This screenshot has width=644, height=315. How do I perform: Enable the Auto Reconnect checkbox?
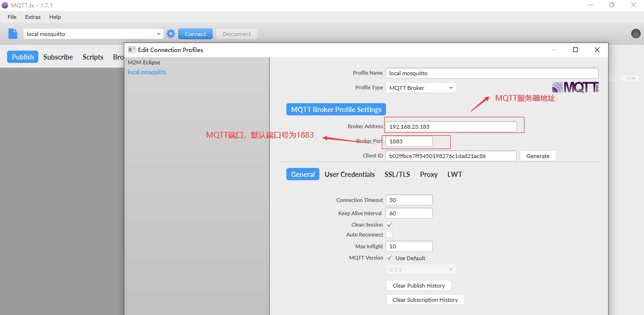[389, 235]
